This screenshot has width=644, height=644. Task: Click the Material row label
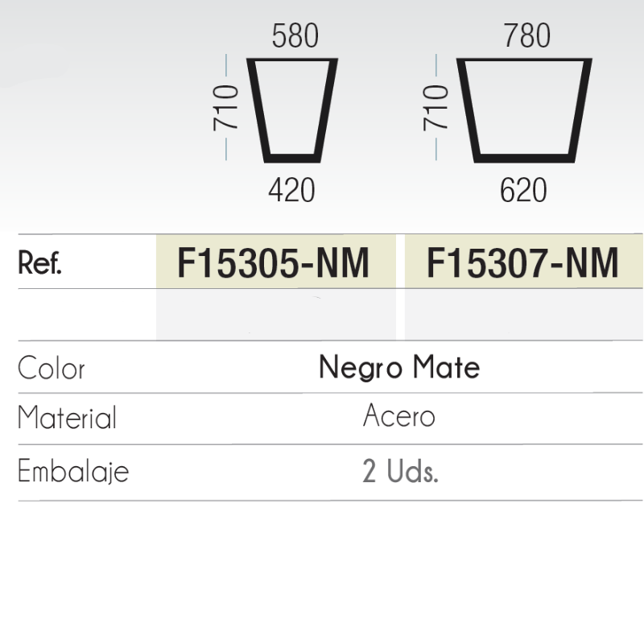[67, 419]
